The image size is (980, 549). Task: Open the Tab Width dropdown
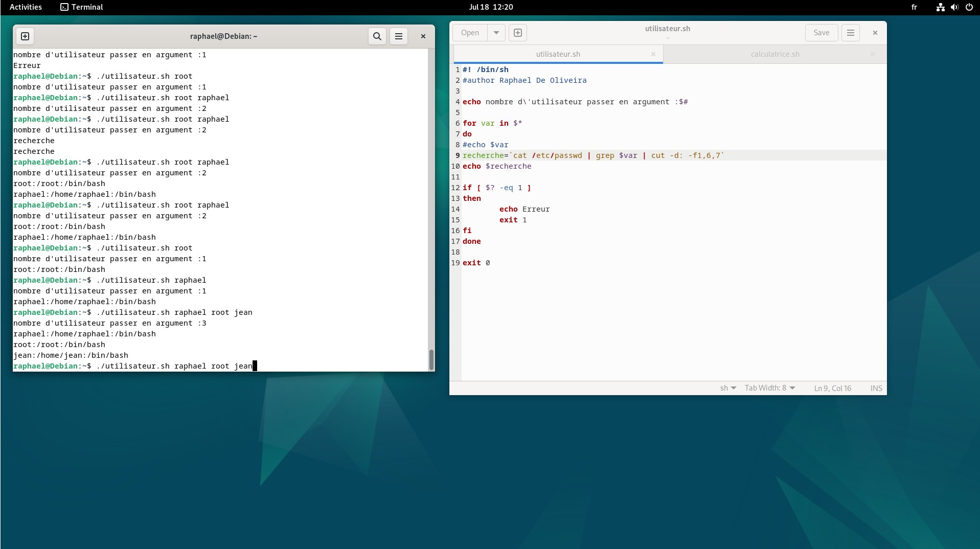tap(769, 388)
